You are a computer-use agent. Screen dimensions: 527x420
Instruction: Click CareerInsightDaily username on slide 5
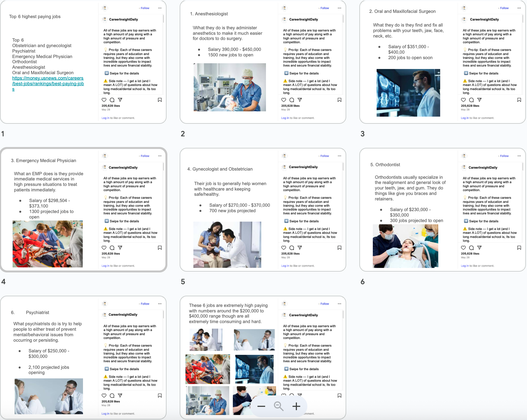pos(303,167)
